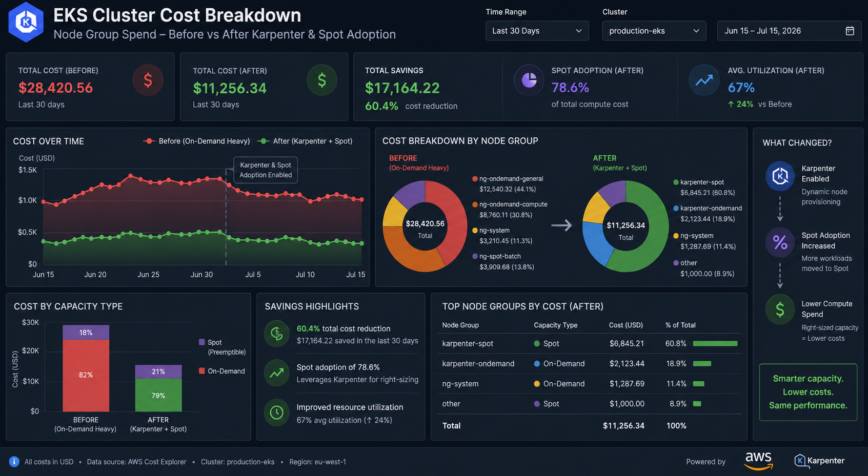Click the 67% Avg. Utilization value
868x476 pixels.
coord(741,88)
